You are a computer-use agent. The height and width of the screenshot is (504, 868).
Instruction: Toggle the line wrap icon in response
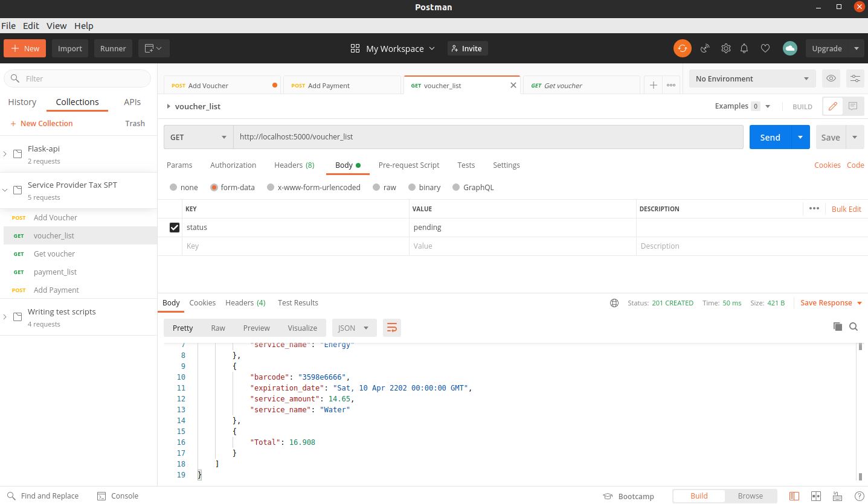[x=391, y=328]
